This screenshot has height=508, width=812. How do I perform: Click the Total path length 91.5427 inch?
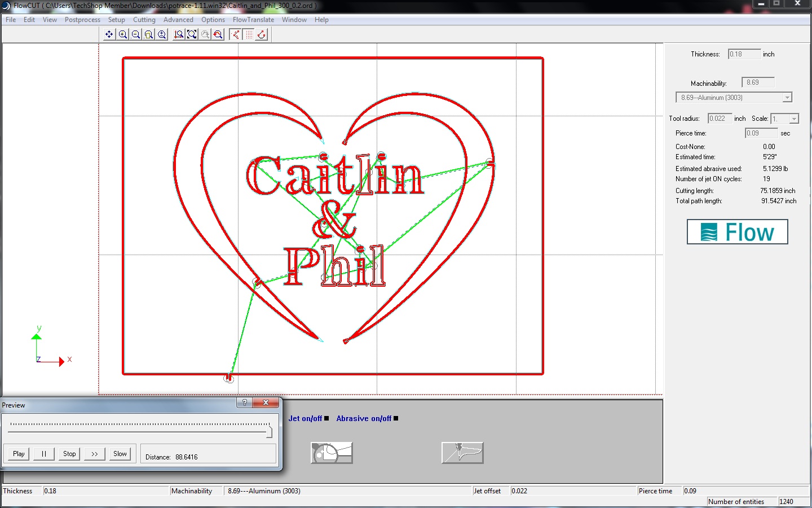tap(779, 201)
